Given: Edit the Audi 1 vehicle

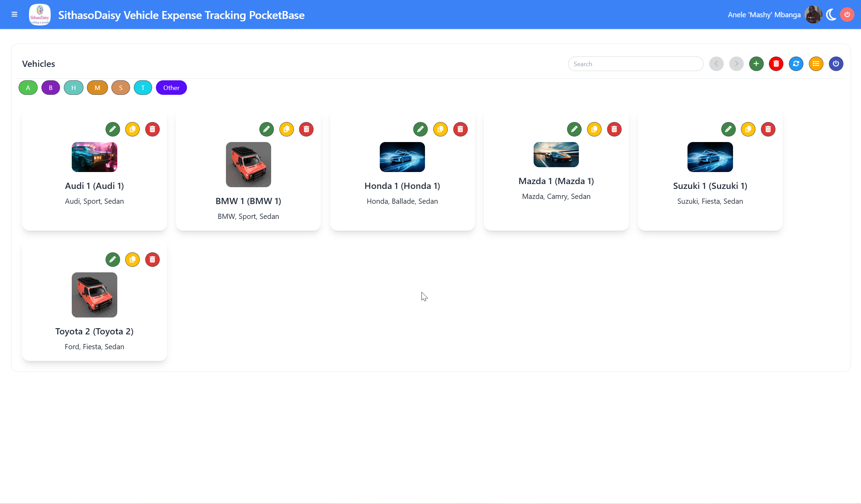Looking at the screenshot, I should coord(112,129).
